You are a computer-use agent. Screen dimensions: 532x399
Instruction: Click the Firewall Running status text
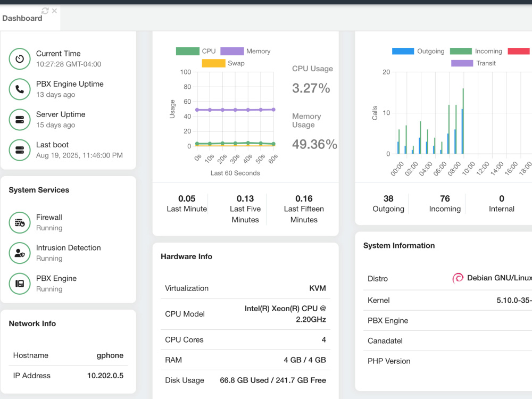[49, 228]
